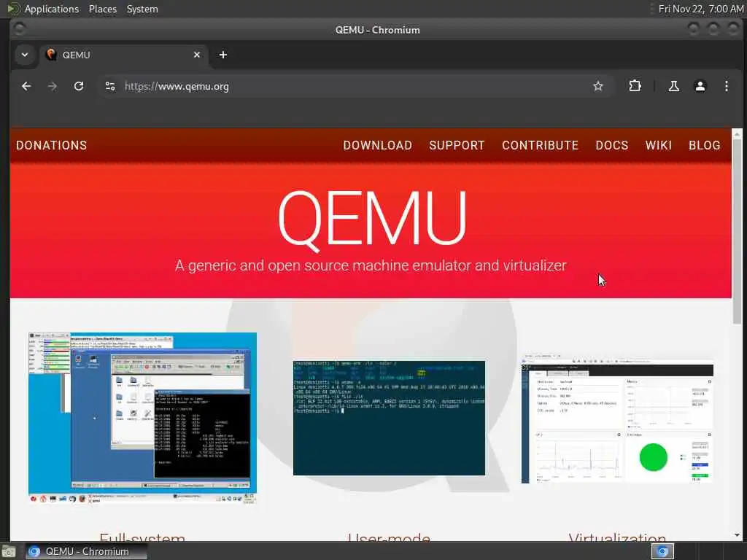Bookmark this page with the star icon
This screenshot has height=560, width=747.
[x=598, y=86]
